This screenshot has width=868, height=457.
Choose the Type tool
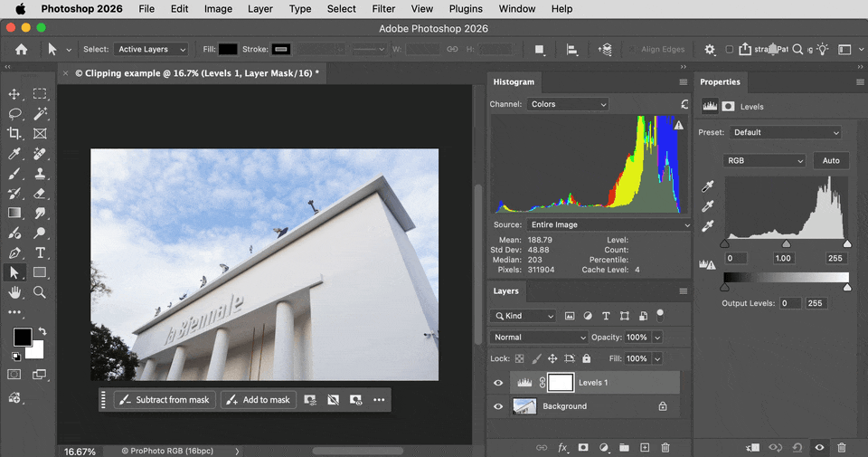(40, 253)
